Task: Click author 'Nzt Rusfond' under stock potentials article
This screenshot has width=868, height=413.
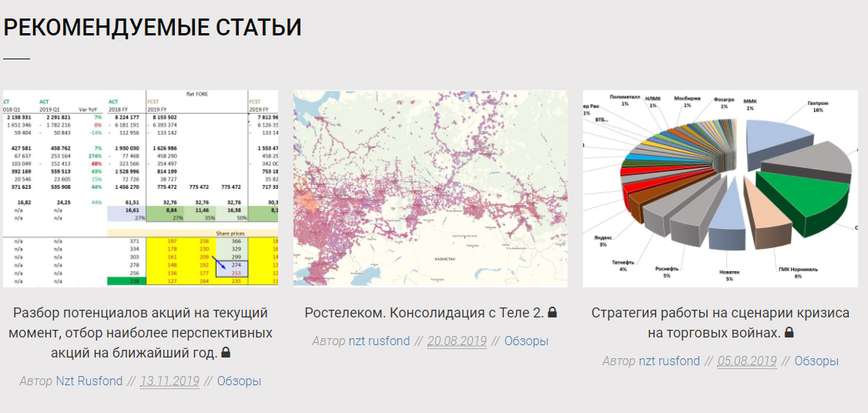Action: [x=89, y=381]
